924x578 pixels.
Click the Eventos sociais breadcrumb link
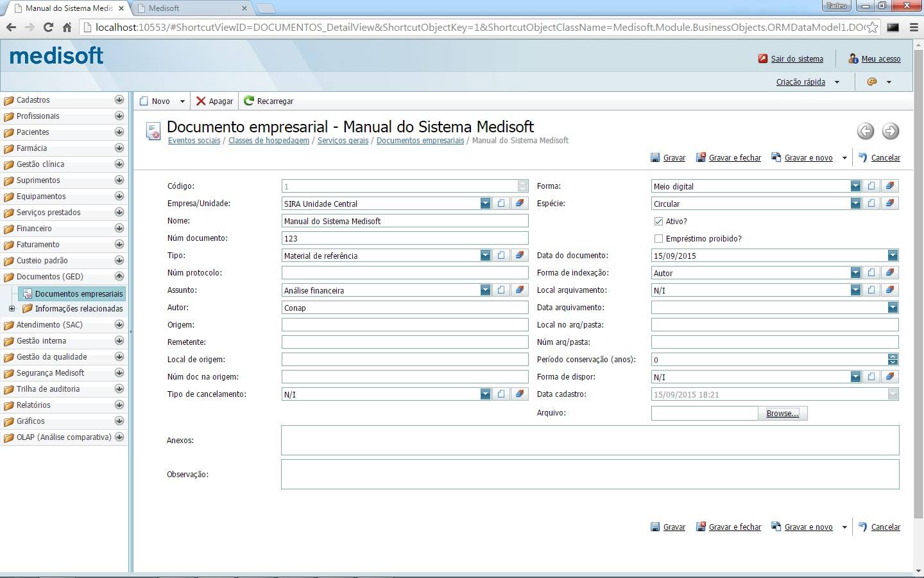[194, 140]
